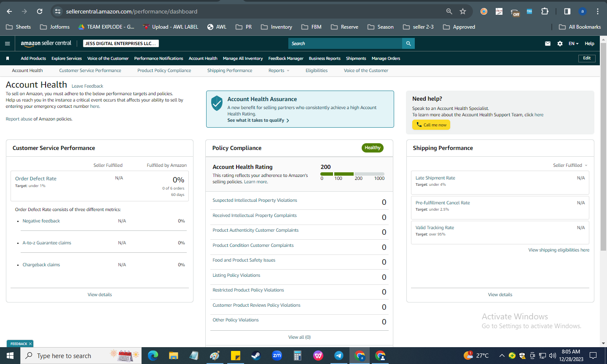This screenshot has width=607, height=364.
Task: Show hidden system tray icons
Action: [502, 356]
